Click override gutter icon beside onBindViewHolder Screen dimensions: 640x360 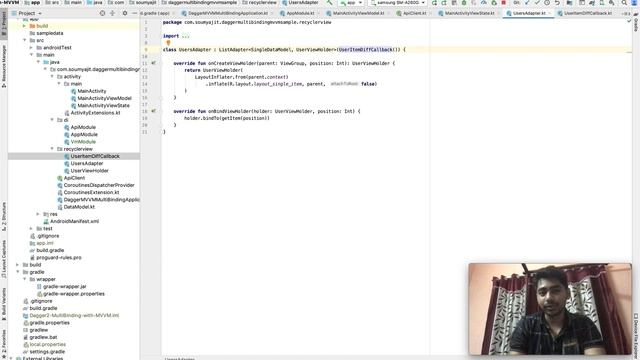point(153,111)
